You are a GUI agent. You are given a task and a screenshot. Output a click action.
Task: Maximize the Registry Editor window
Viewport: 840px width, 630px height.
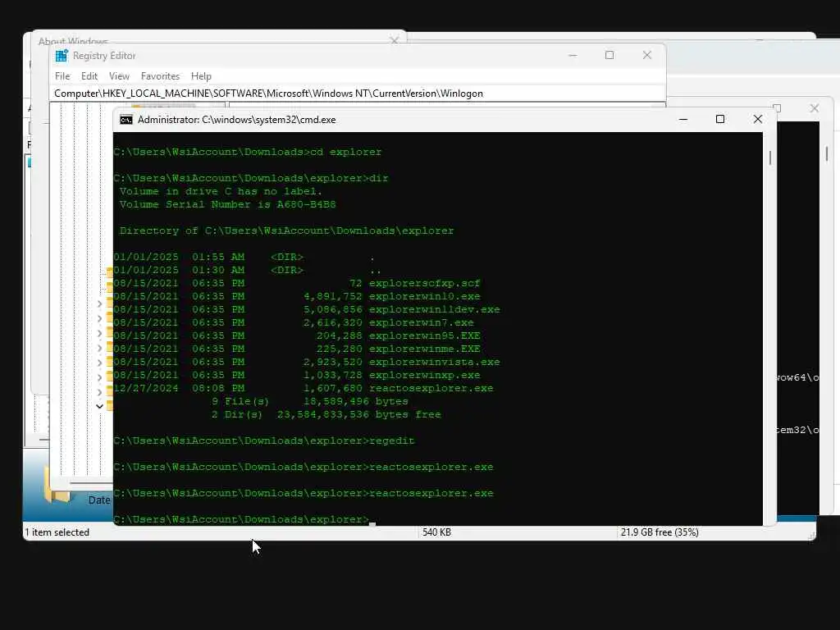(609, 55)
